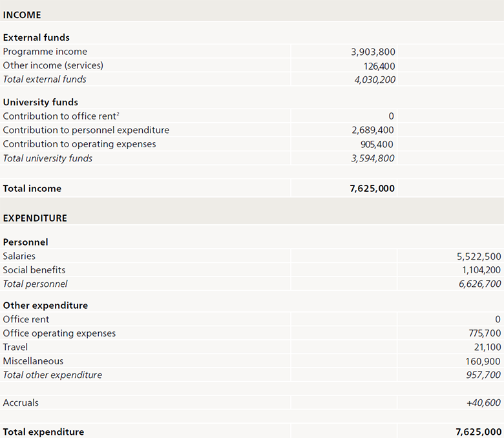Select the value 2,689,400

point(373,130)
